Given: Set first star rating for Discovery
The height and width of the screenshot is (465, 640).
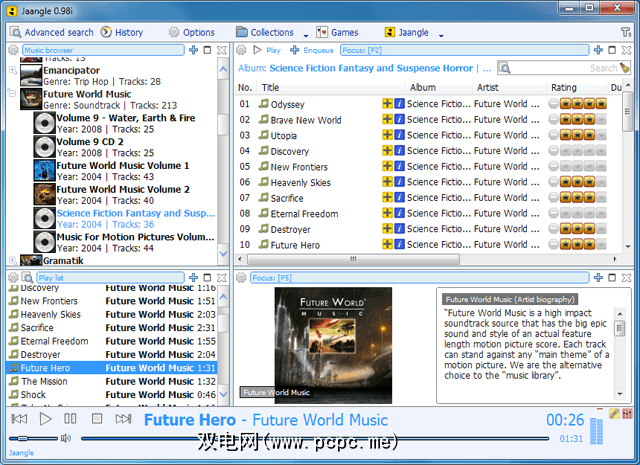Looking at the screenshot, I should (x=565, y=151).
